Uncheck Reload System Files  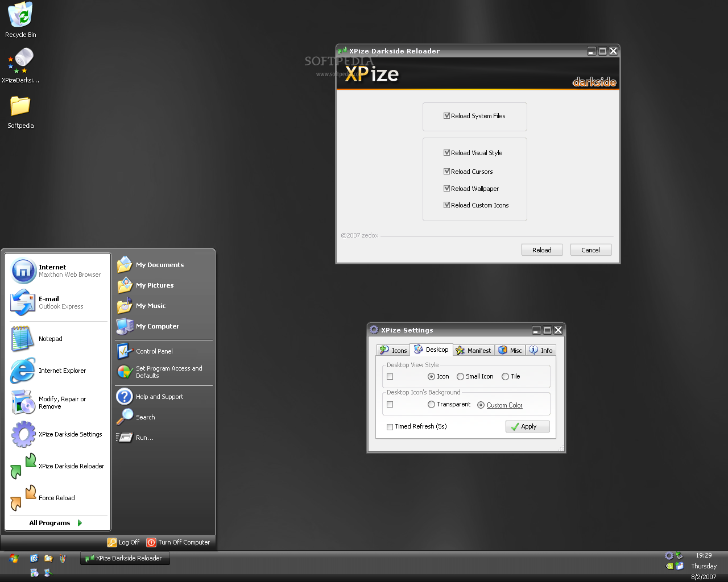click(x=447, y=115)
